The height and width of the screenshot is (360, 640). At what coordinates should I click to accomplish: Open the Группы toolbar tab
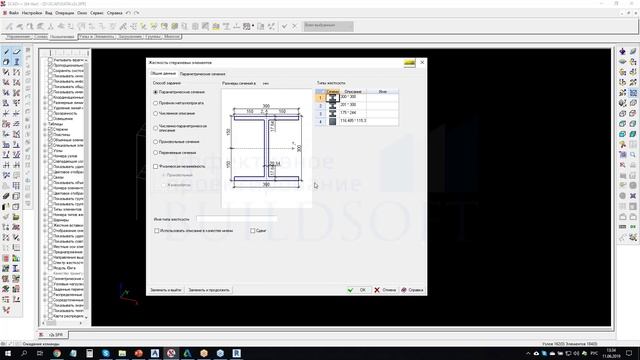(x=153, y=37)
